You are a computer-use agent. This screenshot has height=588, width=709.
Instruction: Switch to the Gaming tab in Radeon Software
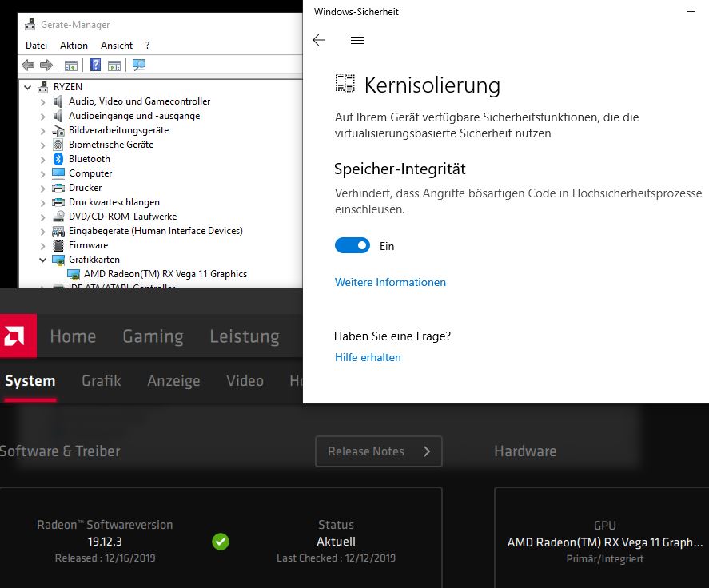pyautogui.click(x=153, y=336)
